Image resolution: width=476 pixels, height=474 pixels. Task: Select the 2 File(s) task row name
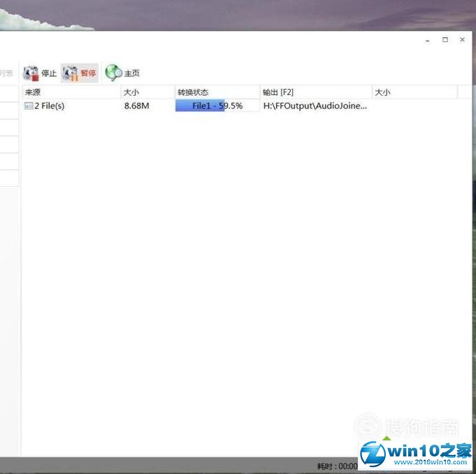(49, 106)
